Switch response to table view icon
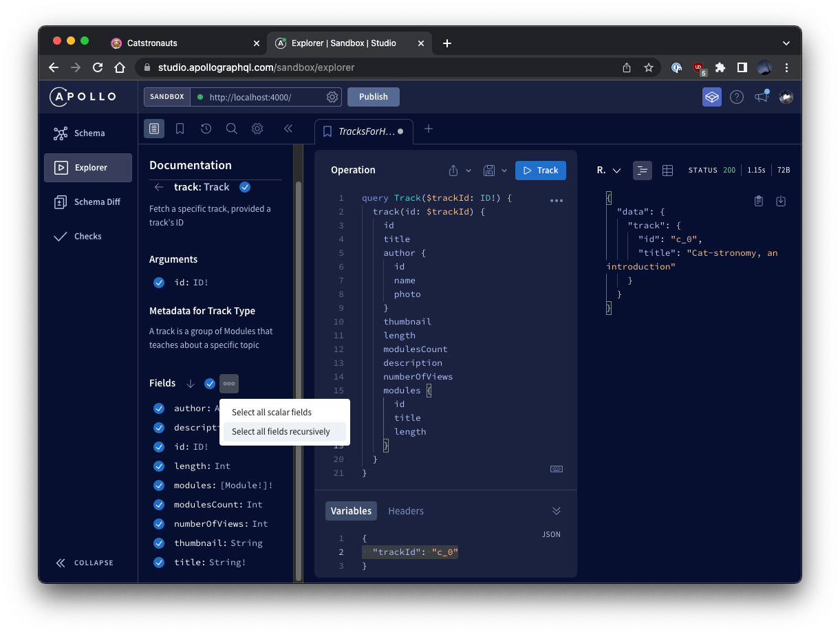The width and height of the screenshot is (840, 634). tap(667, 171)
